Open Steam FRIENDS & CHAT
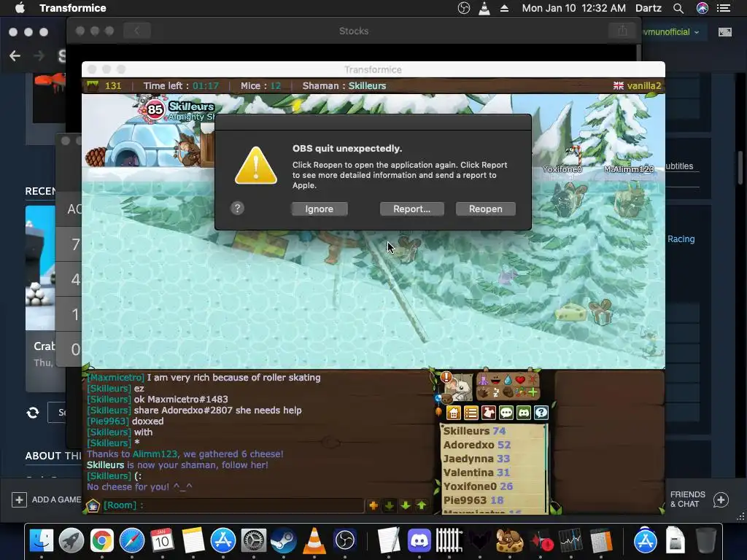747x560 pixels. click(x=700, y=499)
